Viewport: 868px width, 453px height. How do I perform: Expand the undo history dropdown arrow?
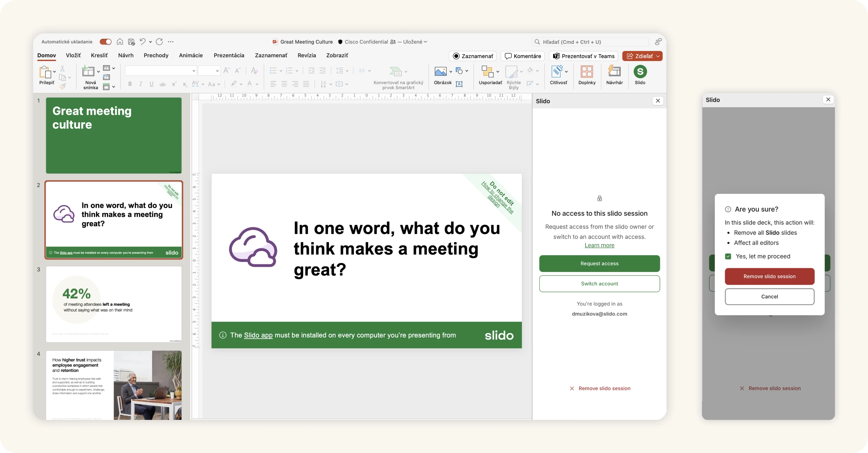151,42
